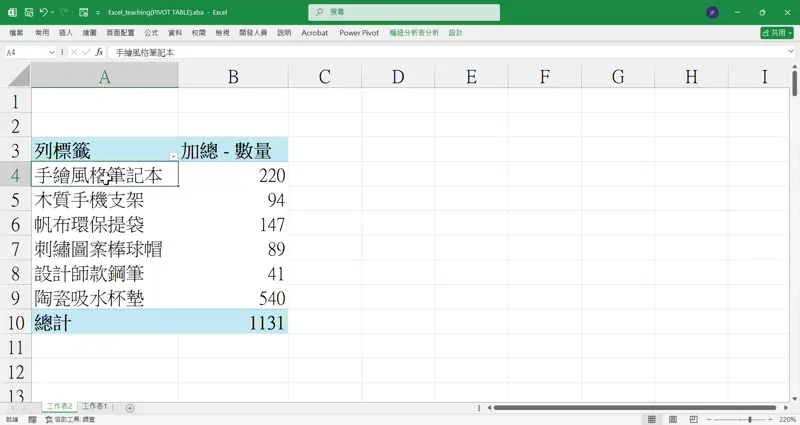Select column B header

click(x=233, y=76)
